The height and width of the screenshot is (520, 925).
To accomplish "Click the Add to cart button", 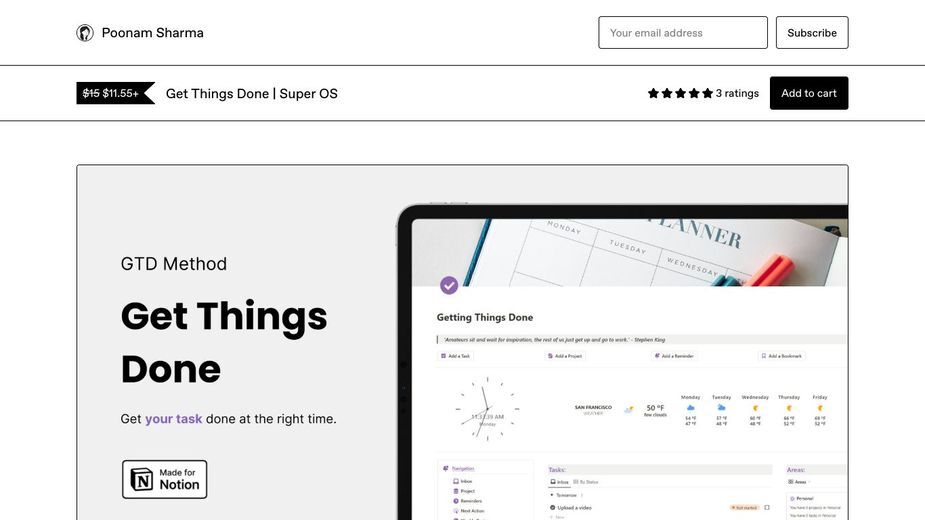I will coord(809,93).
